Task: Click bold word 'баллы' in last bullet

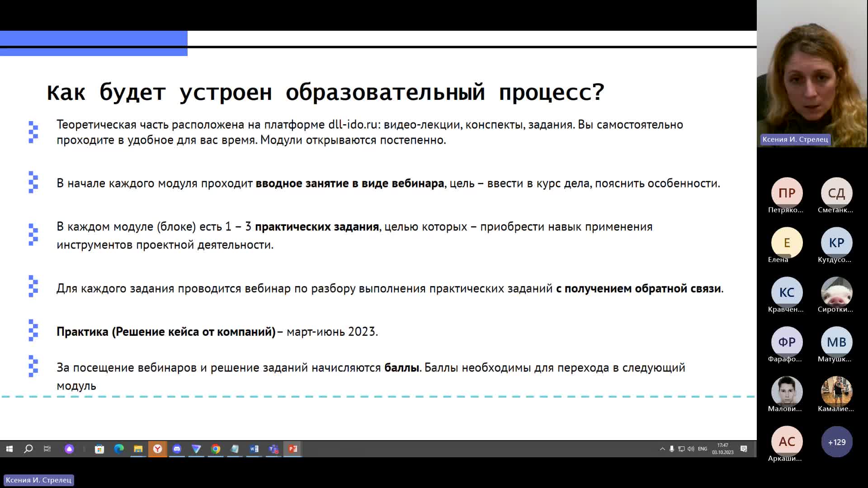Action: point(401,368)
